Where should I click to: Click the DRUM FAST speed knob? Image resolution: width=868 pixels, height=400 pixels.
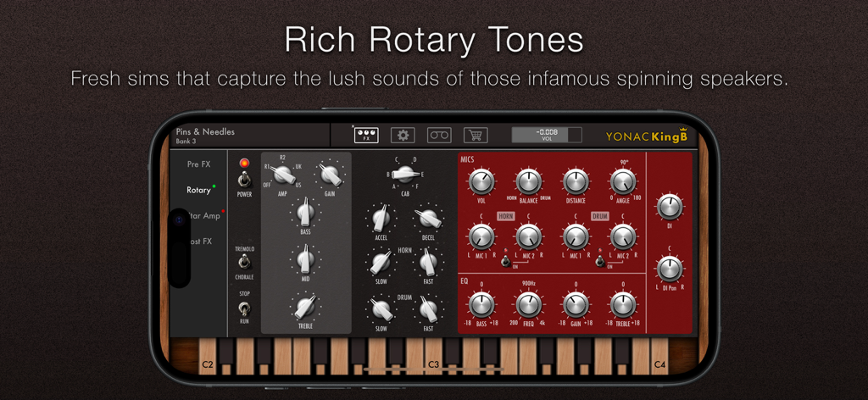[428, 309]
